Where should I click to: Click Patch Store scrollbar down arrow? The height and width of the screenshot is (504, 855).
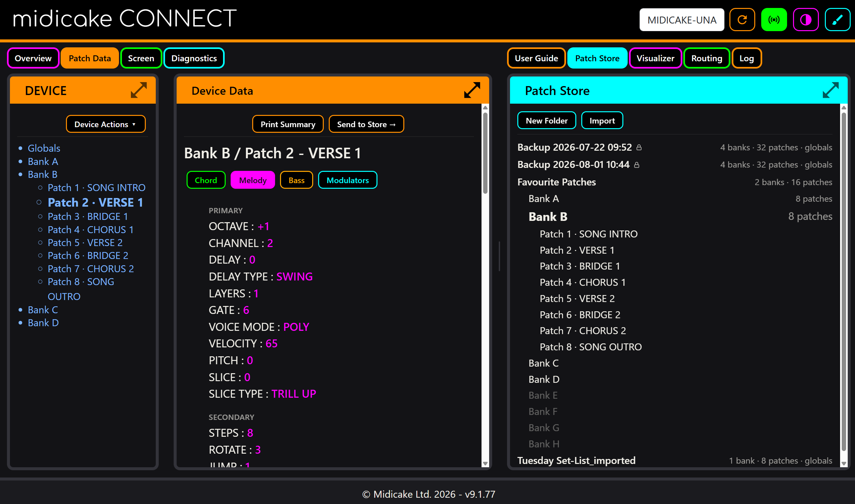(844, 464)
